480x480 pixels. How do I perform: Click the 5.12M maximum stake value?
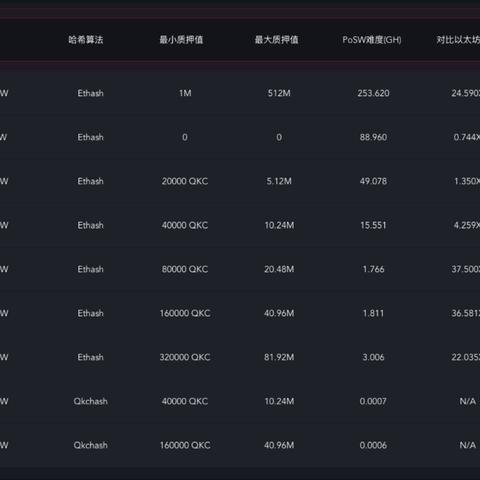[279, 181]
